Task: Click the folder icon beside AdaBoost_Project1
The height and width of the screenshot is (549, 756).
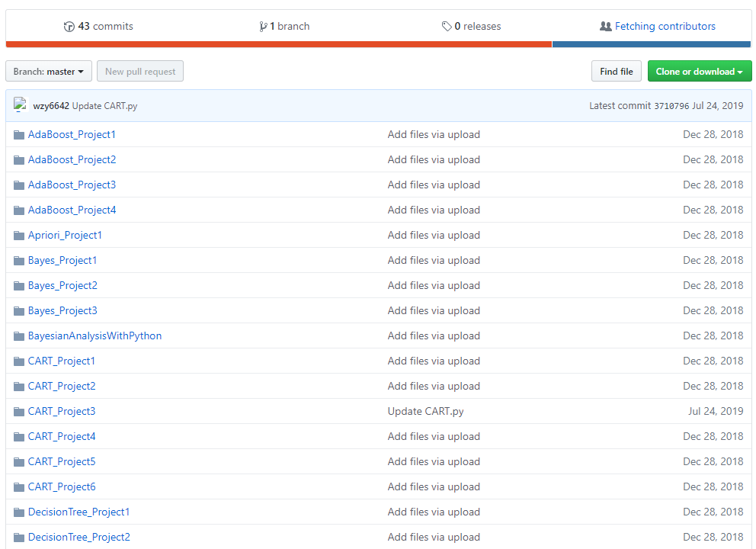Action: 18,134
